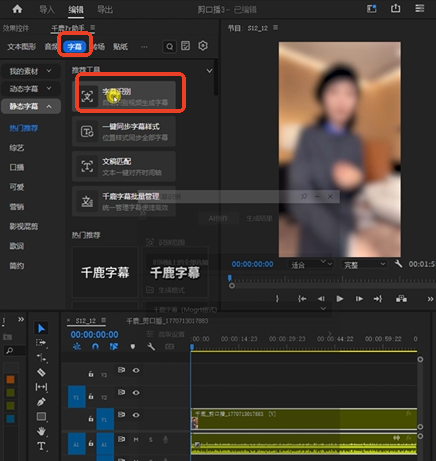Collapse the 静态字幕 section
Viewport: 436px width, 461px height.
[x=31, y=106]
